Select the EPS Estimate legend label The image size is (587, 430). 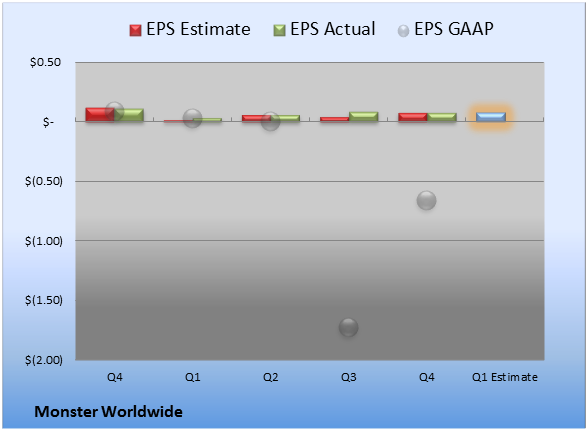(x=198, y=29)
